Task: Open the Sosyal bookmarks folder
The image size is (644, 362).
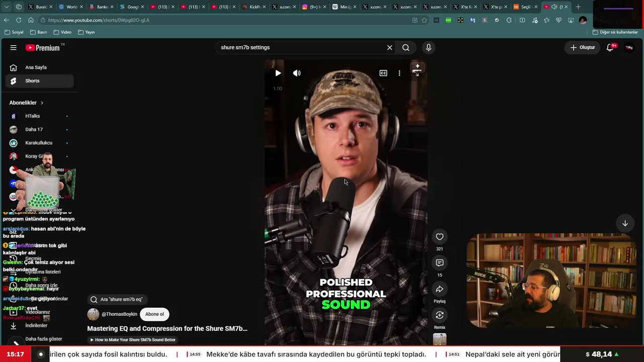Action: coord(14,32)
